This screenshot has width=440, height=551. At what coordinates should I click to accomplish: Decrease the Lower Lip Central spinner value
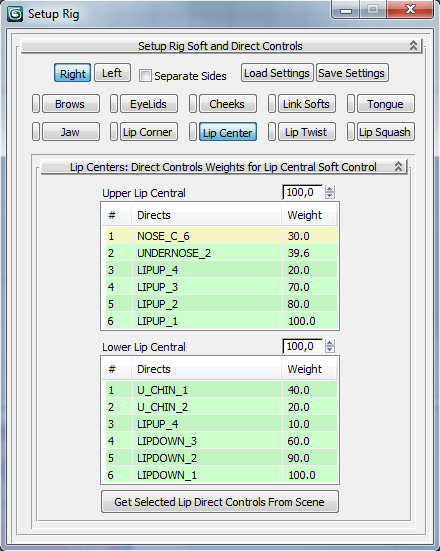[330, 349]
